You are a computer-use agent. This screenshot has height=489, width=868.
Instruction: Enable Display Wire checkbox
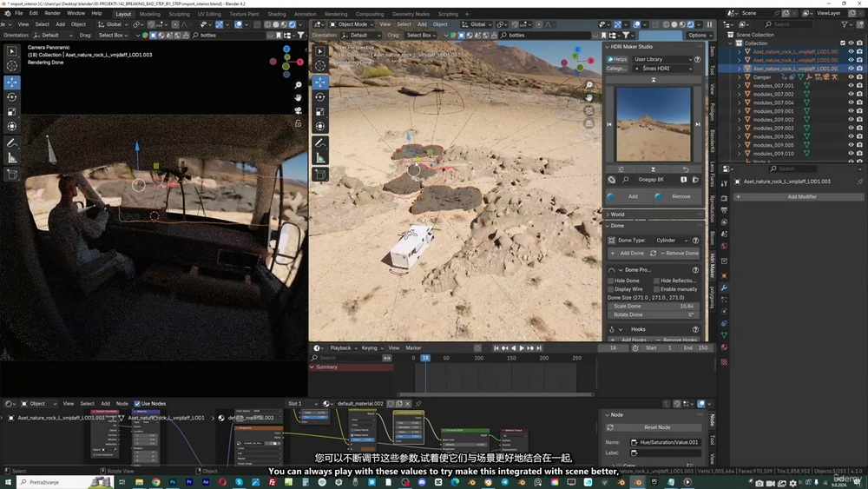(610, 289)
